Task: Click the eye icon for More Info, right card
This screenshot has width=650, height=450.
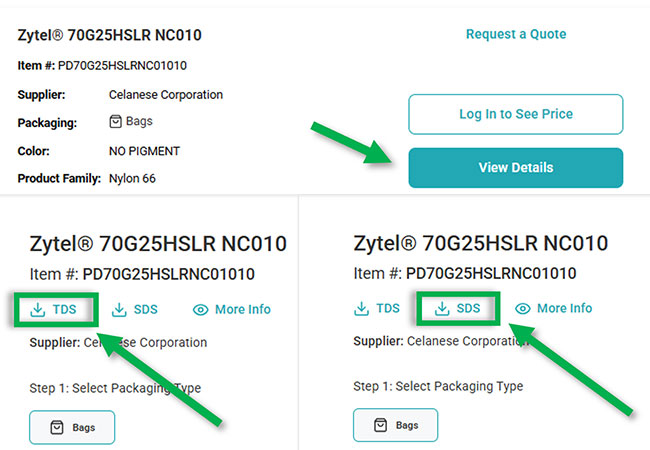Action: point(523,309)
